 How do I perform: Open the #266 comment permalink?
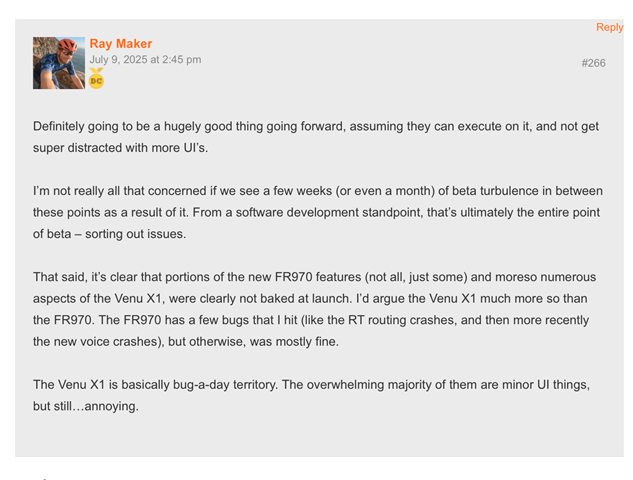(x=593, y=63)
